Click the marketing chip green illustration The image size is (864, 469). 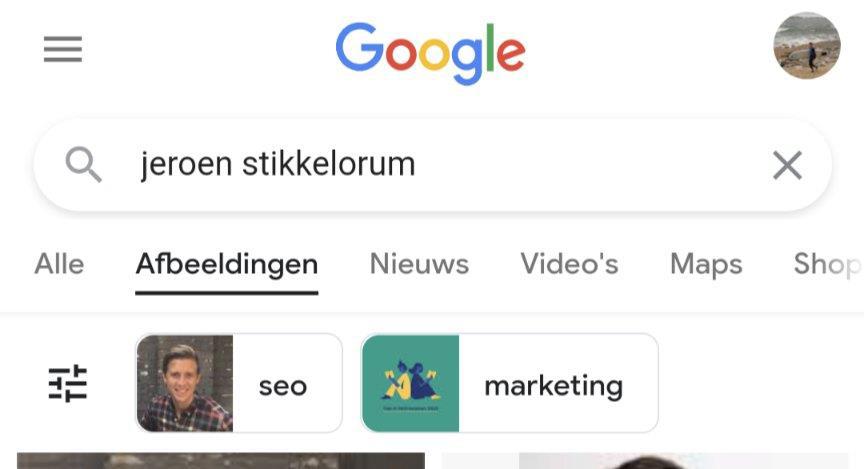[x=411, y=383]
